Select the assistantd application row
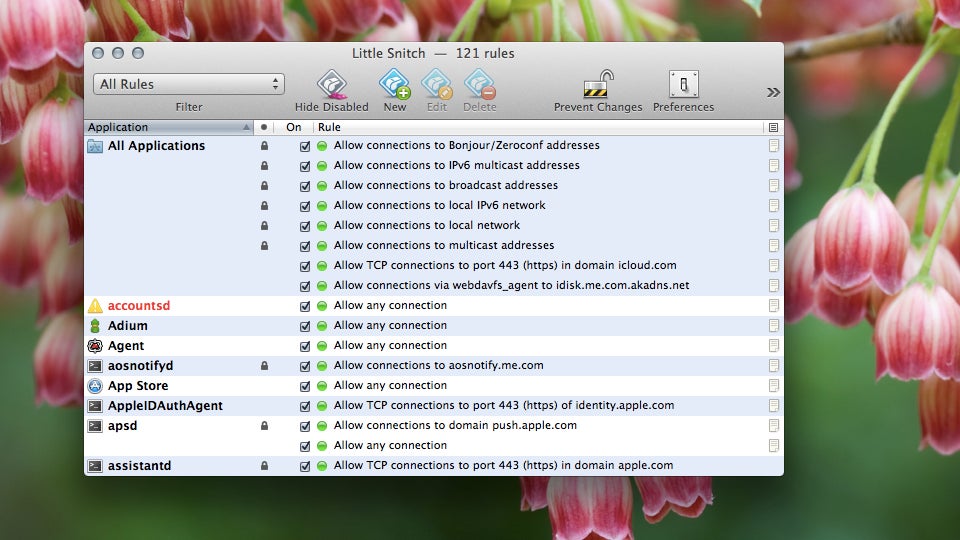960x540 pixels. pyautogui.click(x=139, y=466)
